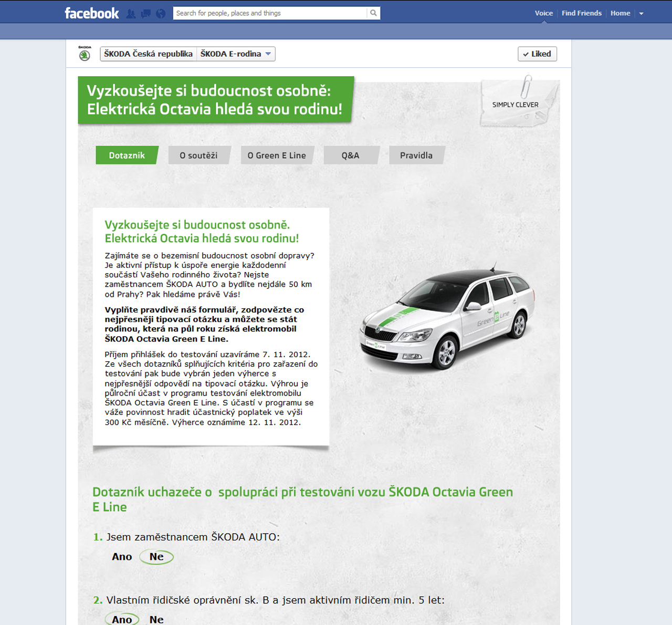
Task: Open the account menu dropdown arrow
Action: [641, 13]
